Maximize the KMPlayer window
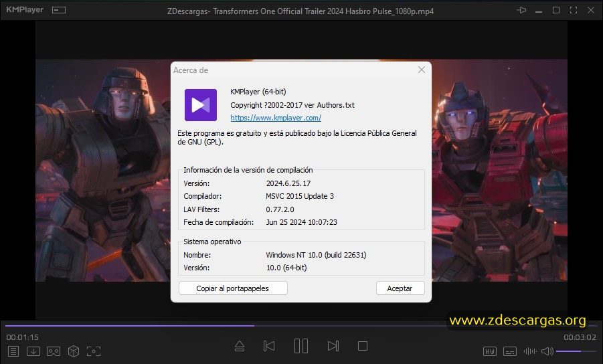 click(556, 10)
